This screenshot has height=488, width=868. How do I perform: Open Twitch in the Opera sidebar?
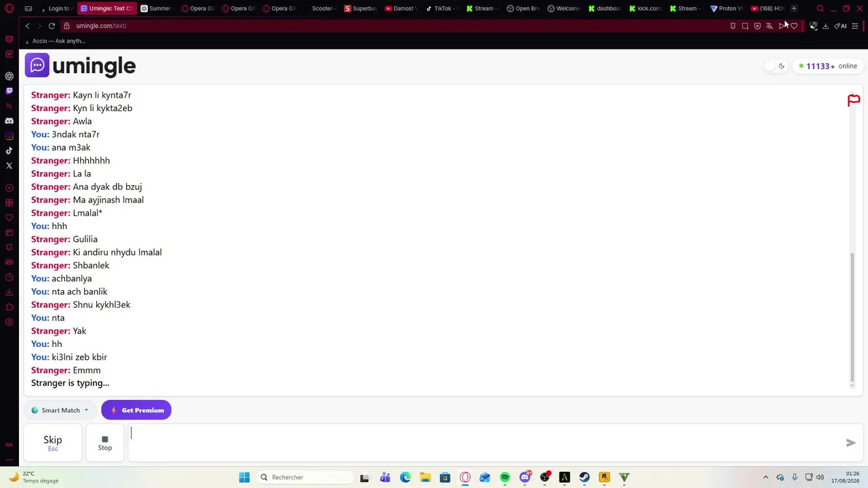pos(9,91)
